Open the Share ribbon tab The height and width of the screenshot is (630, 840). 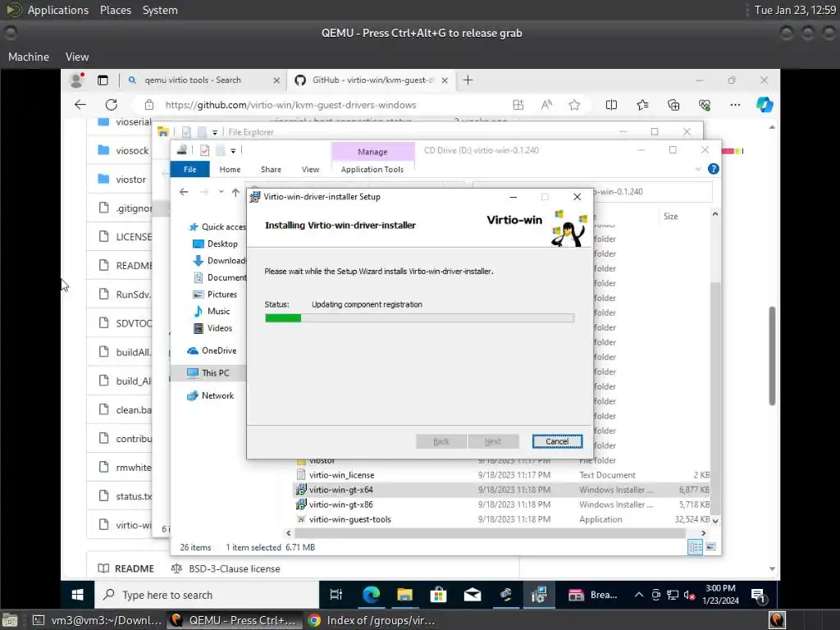271,169
